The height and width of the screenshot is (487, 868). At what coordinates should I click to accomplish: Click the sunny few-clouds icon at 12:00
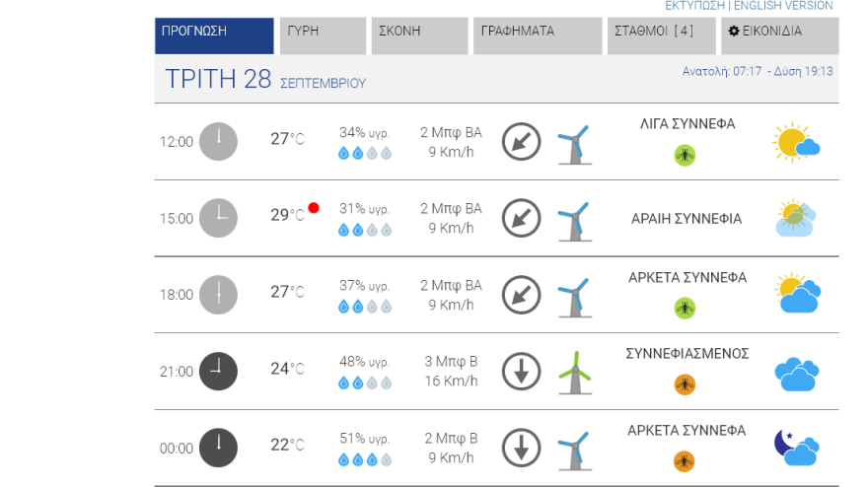click(x=796, y=143)
